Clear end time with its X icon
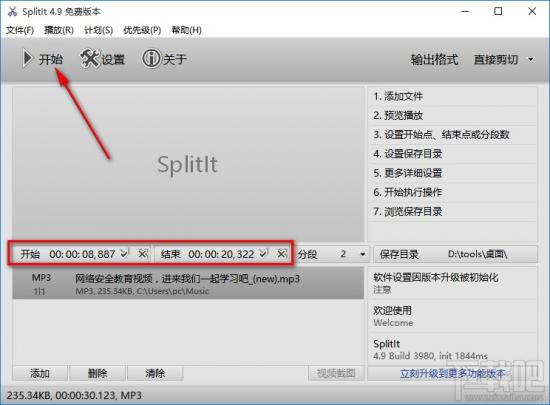 click(282, 253)
